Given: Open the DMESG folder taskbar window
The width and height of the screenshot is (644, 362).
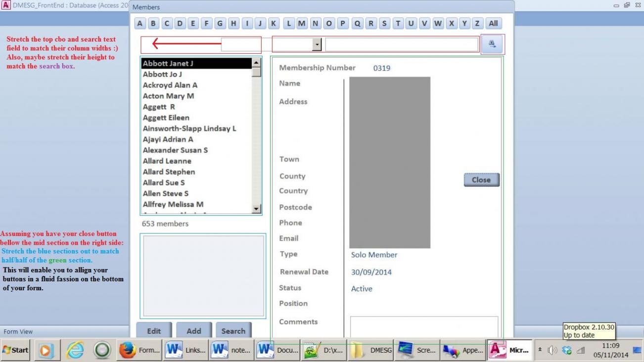Looking at the screenshot, I should tap(370, 350).
